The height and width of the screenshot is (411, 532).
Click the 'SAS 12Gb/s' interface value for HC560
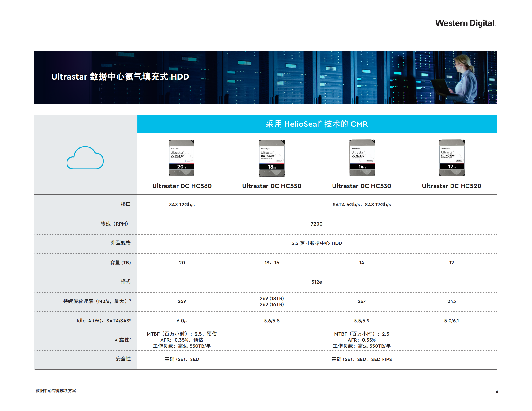coord(182,205)
